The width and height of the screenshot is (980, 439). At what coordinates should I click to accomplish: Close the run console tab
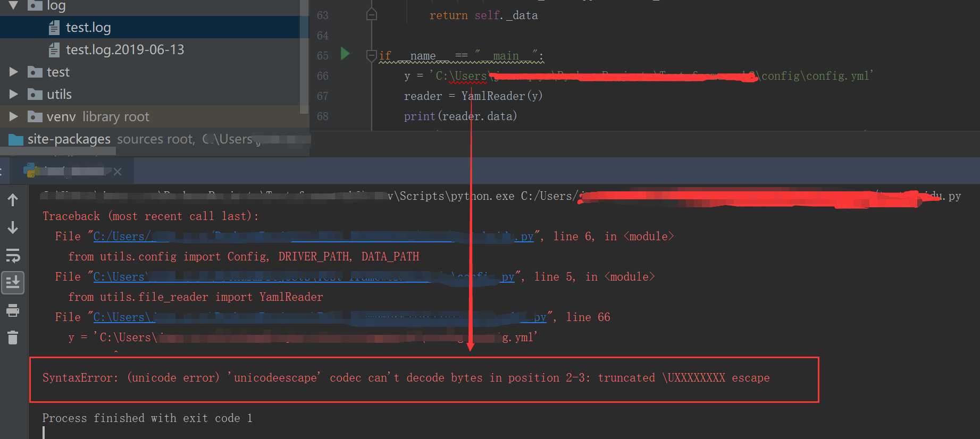(x=118, y=172)
